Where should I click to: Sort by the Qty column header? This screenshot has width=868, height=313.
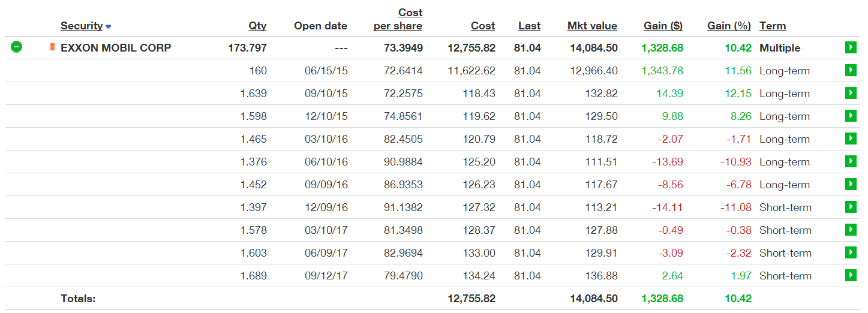257,26
